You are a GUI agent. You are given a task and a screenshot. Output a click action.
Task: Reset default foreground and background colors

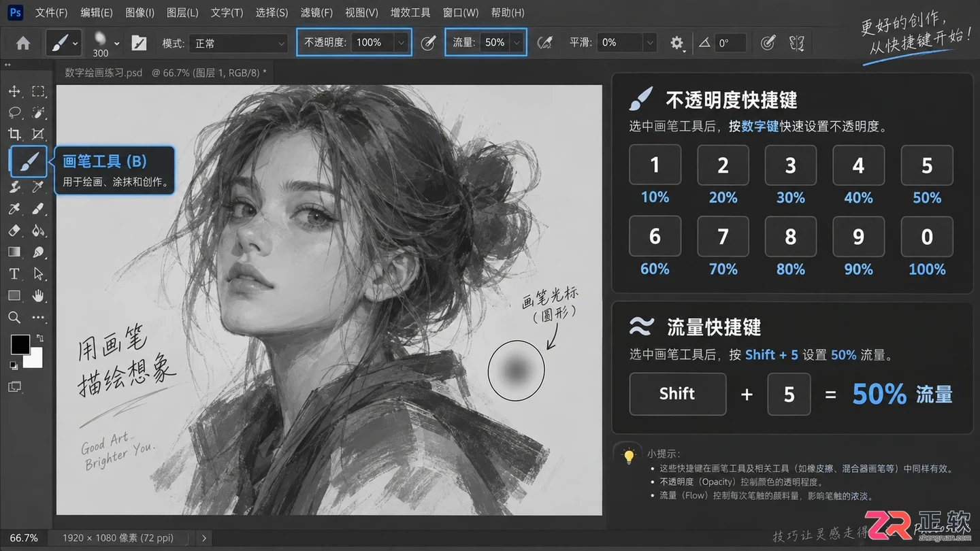[x=14, y=365]
